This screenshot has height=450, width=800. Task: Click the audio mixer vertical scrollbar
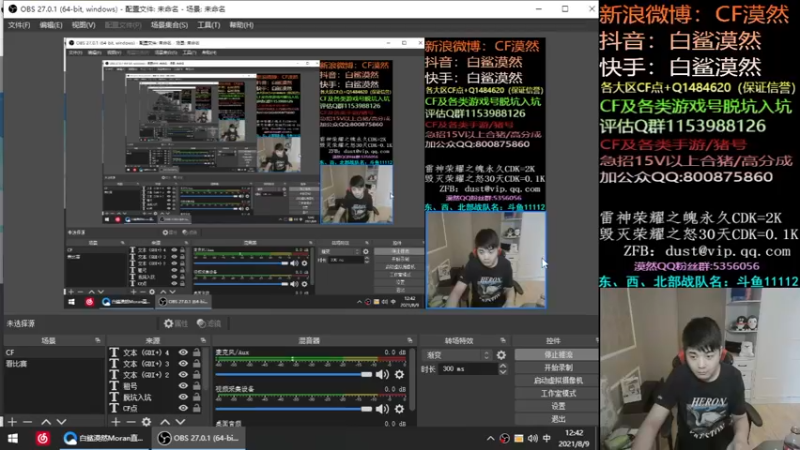412,380
